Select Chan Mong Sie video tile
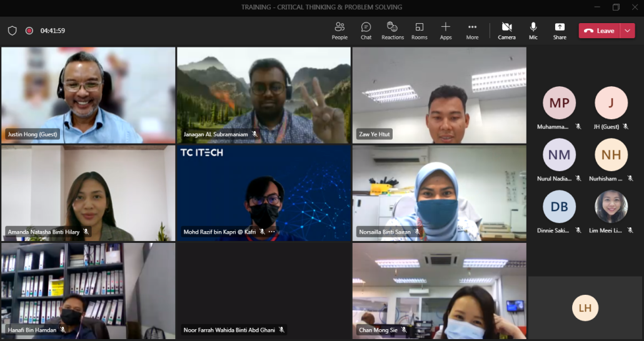 click(x=439, y=291)
